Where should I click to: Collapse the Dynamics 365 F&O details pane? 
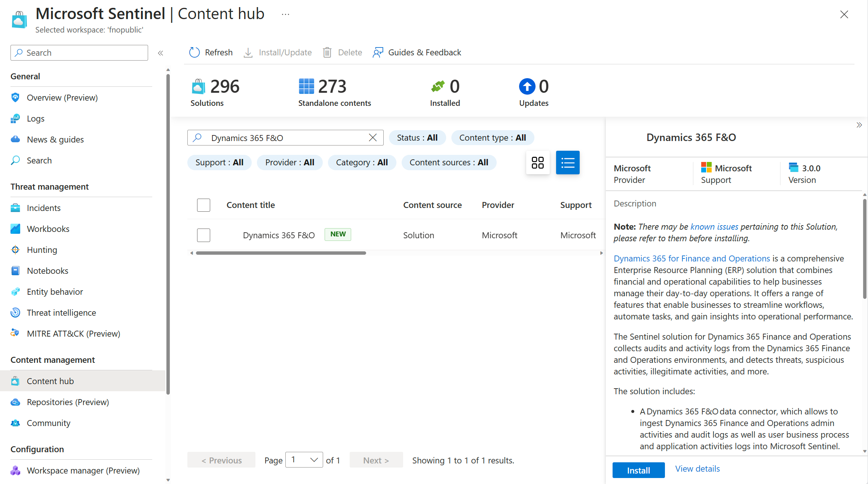pos(859,125)
